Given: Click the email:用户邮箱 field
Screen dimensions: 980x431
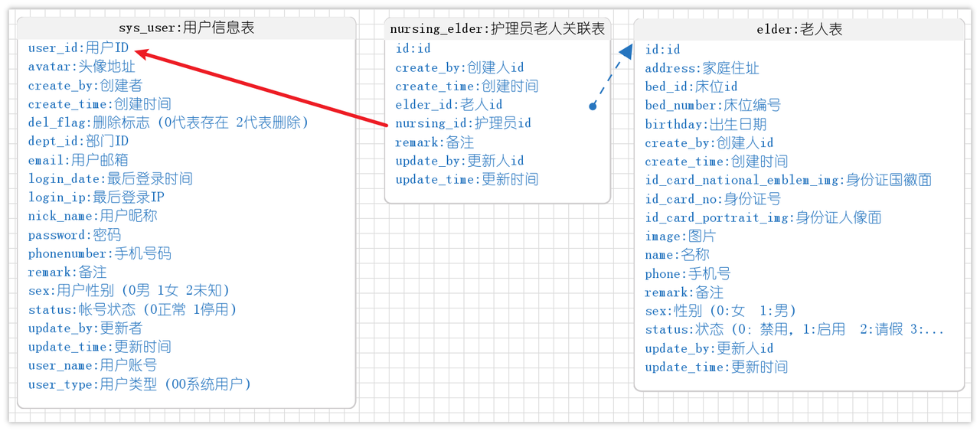Looking at the screenshot, I should [78, 160].
